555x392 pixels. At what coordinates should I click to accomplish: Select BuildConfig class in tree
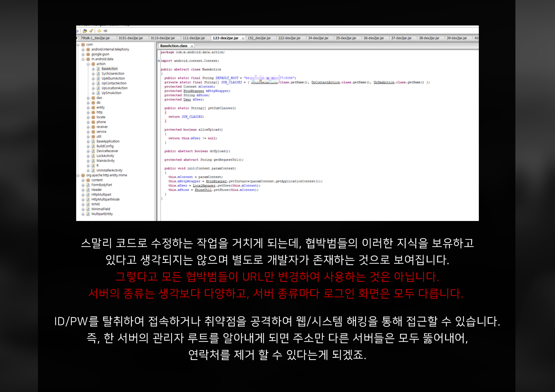(105, 146)
